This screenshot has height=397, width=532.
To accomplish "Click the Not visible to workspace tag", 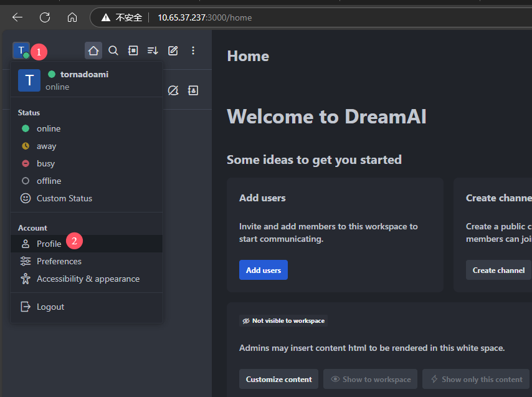I will (x=283, y=320).
